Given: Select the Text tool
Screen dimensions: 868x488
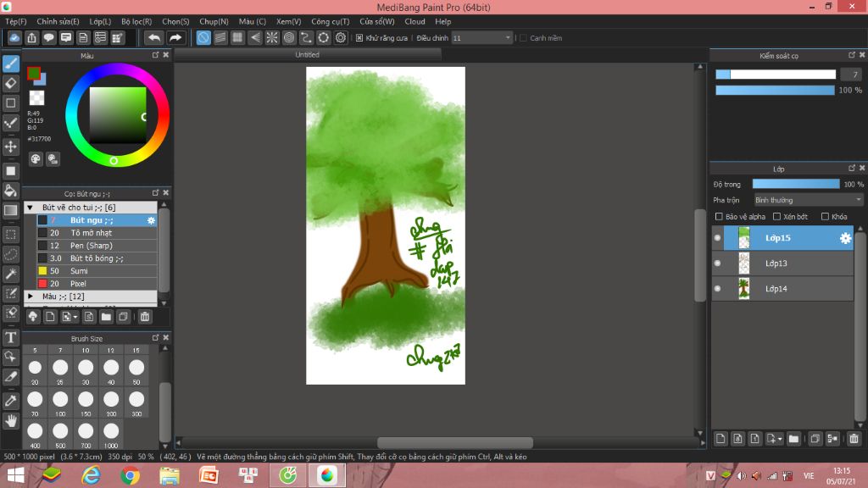Looking at the screenshot, I should [11, 337].
